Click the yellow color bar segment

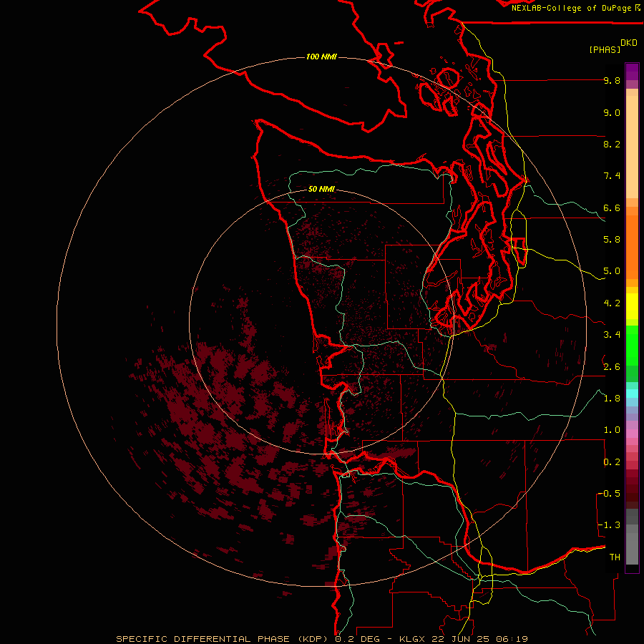(632, 306)
